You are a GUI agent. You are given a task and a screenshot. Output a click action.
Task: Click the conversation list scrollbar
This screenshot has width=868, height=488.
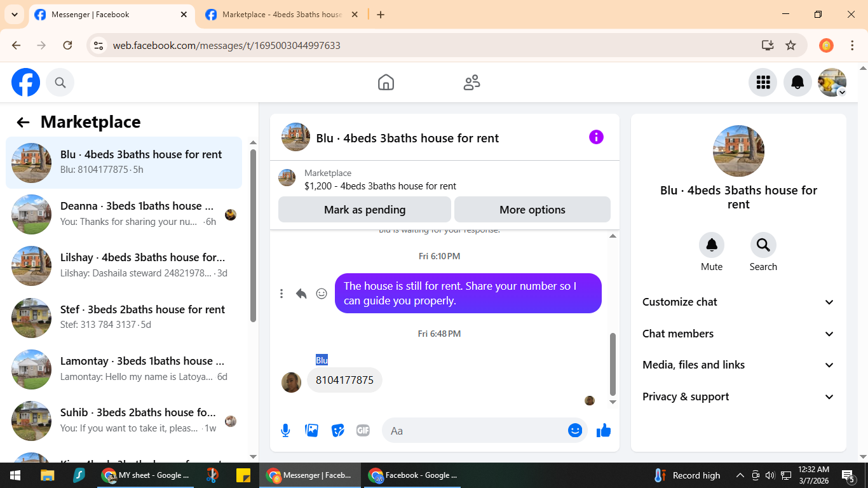(253, 235)
